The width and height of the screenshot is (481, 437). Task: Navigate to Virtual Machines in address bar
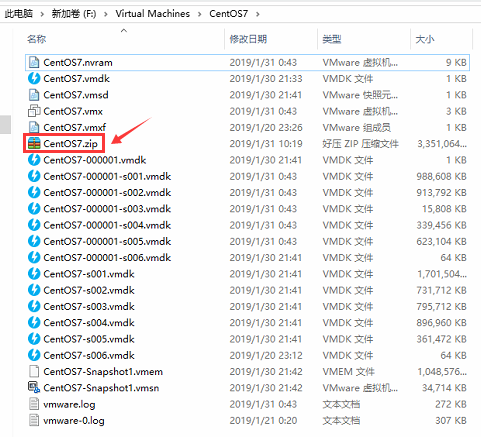[153, 14]
